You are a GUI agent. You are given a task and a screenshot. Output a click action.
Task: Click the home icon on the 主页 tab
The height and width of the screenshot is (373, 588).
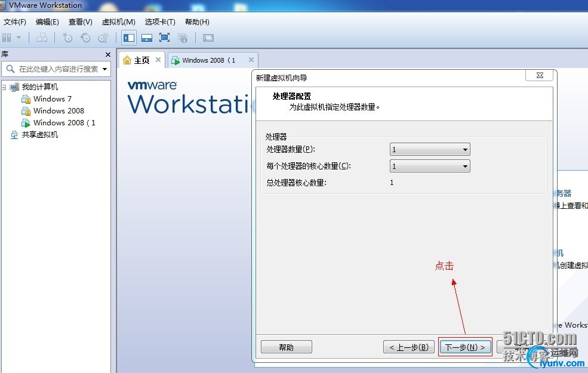click(x=127, y=60)
